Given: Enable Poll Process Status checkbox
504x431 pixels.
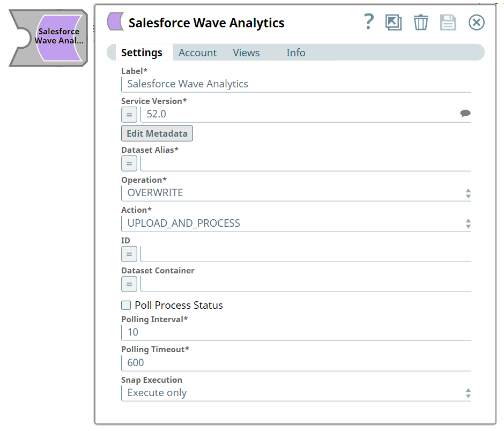Looking at the screenshot, I should coord(126,305).
